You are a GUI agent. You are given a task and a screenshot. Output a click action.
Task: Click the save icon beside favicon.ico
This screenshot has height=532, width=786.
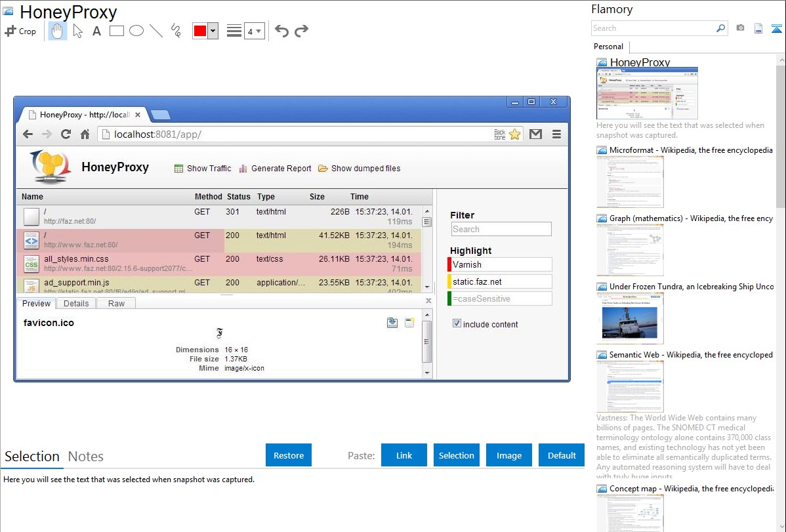pyautogui.click(x=392, y=323)
